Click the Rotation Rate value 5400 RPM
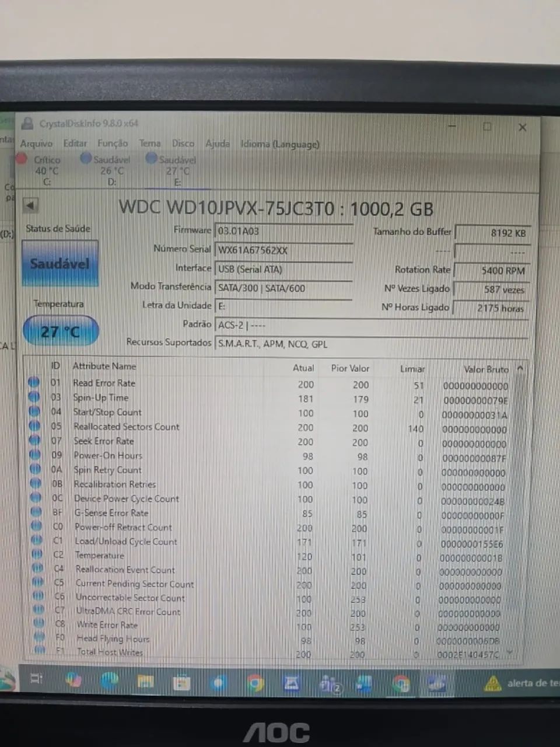 pyautogui.click(x=492, y=271)
